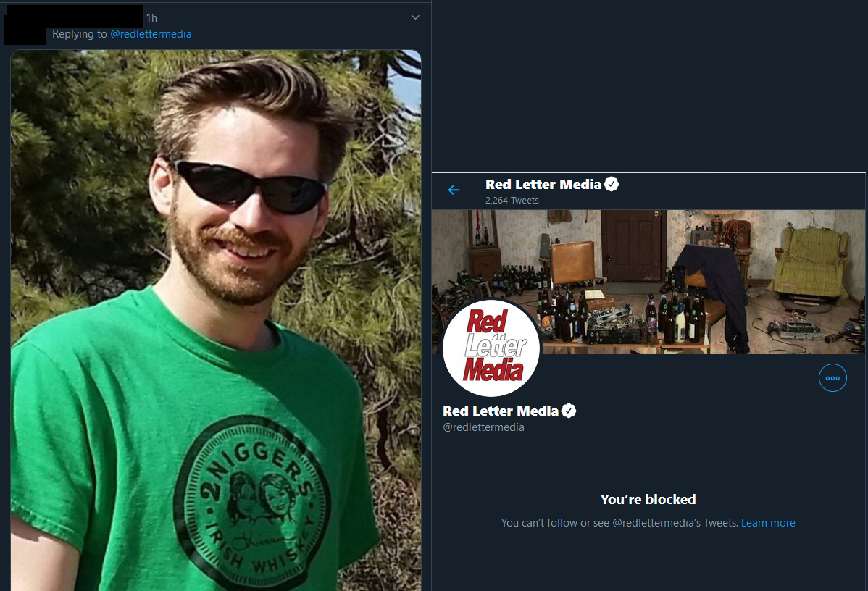Click the You're blocked heading
This screenshot has width=868, height=591.
648,499
